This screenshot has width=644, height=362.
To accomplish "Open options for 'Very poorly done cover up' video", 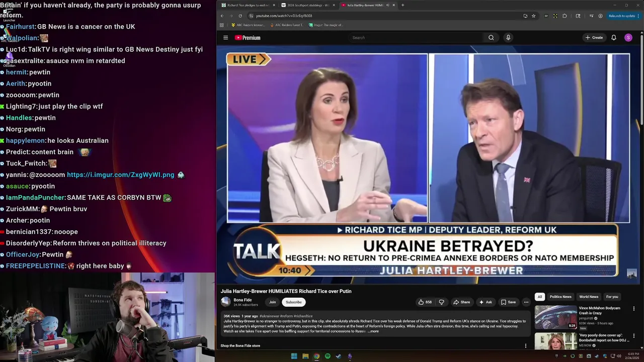I will click(x=634, y=336).
